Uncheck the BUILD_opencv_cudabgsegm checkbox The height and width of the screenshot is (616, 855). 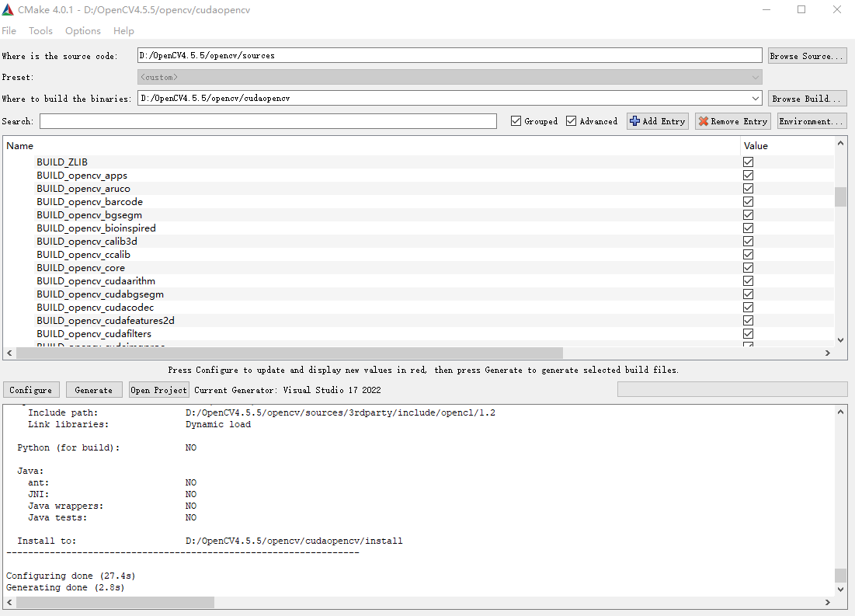pos(748,294)
